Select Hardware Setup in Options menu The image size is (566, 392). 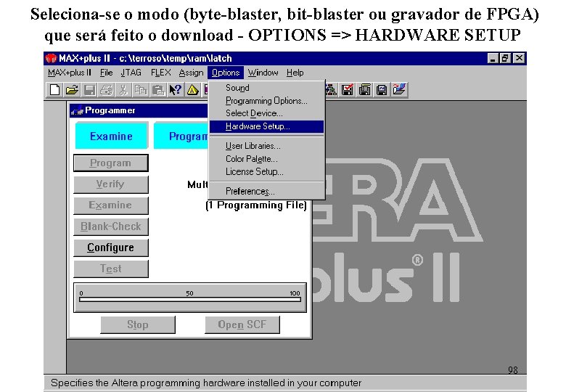click(266, 126)
